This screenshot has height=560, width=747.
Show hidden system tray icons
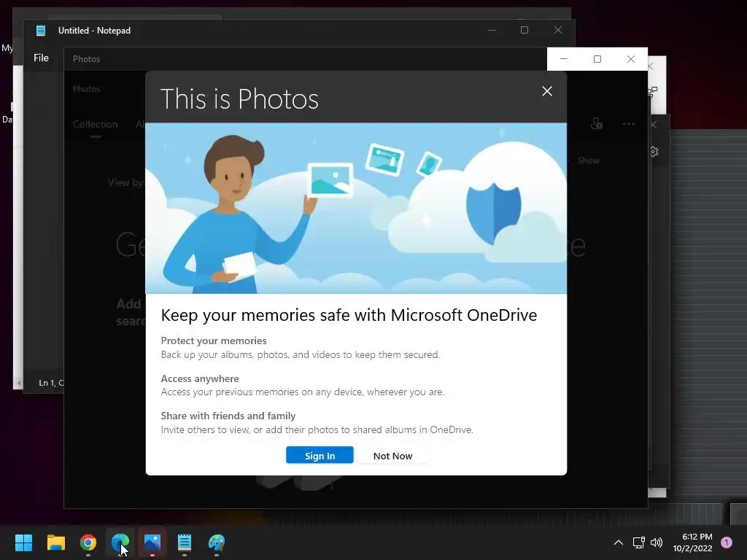pos(618,542)
